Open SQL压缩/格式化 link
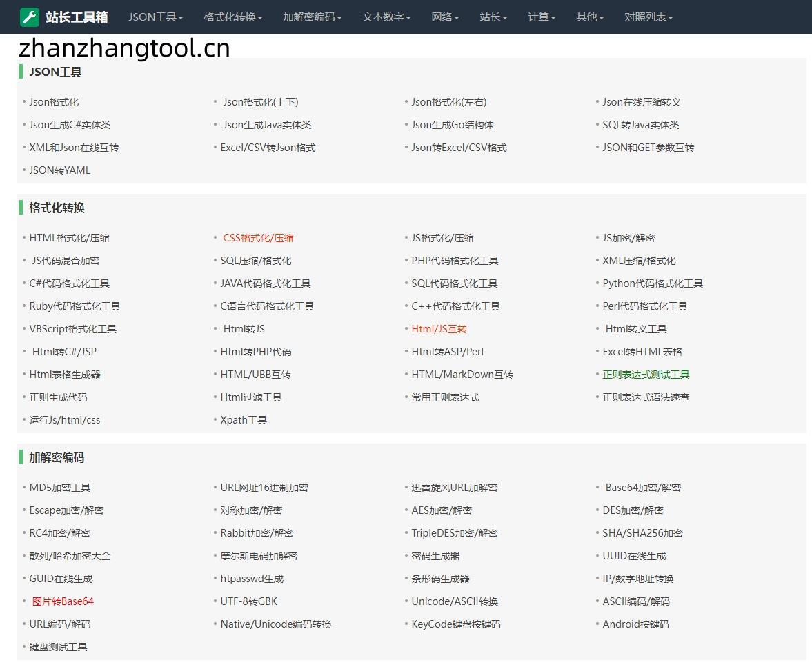 (256, 261)
